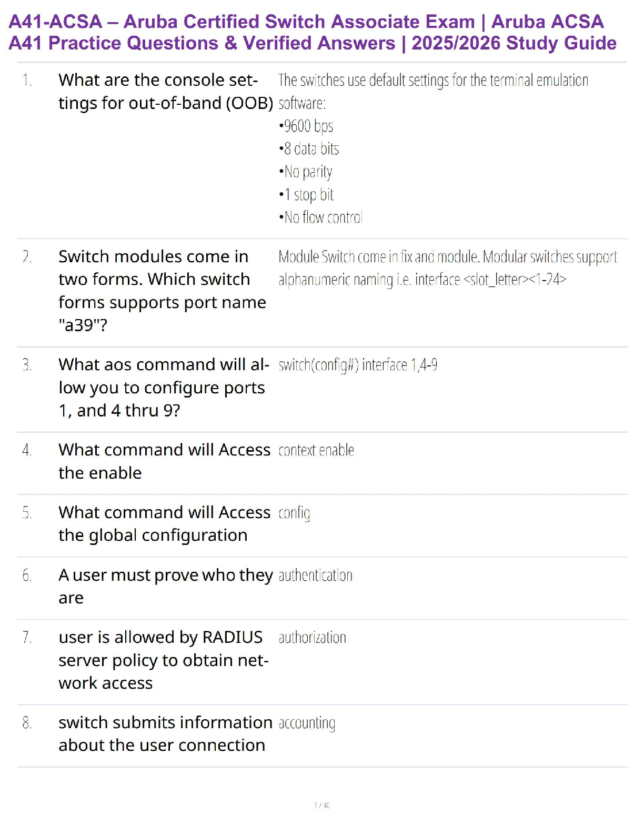The width and height of the screenshot is (644, 834).
Task: Click the 'authorization' answer text
Action: point(312,638)
